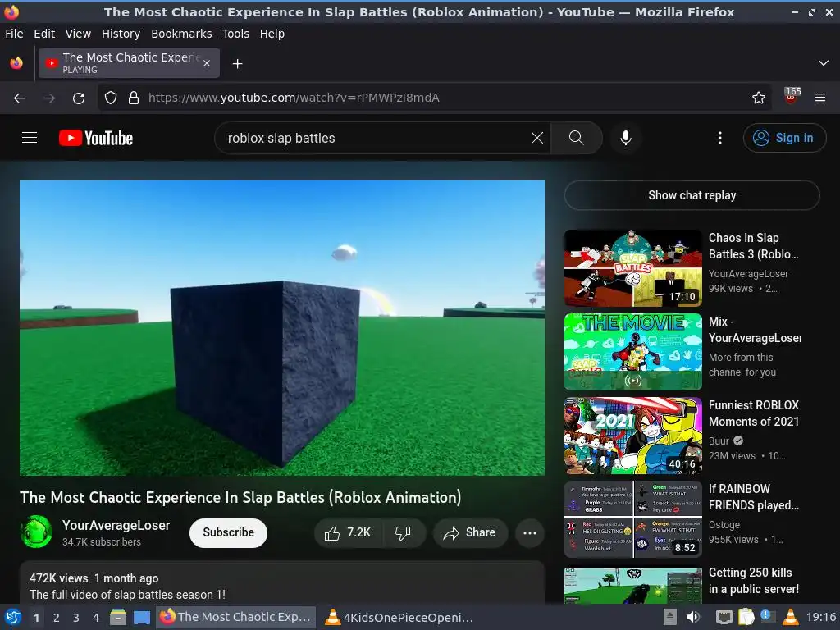This screenshot has width=840, height=630.
Task: Open desktop start menu icon
Action: (x=12, y=617)
